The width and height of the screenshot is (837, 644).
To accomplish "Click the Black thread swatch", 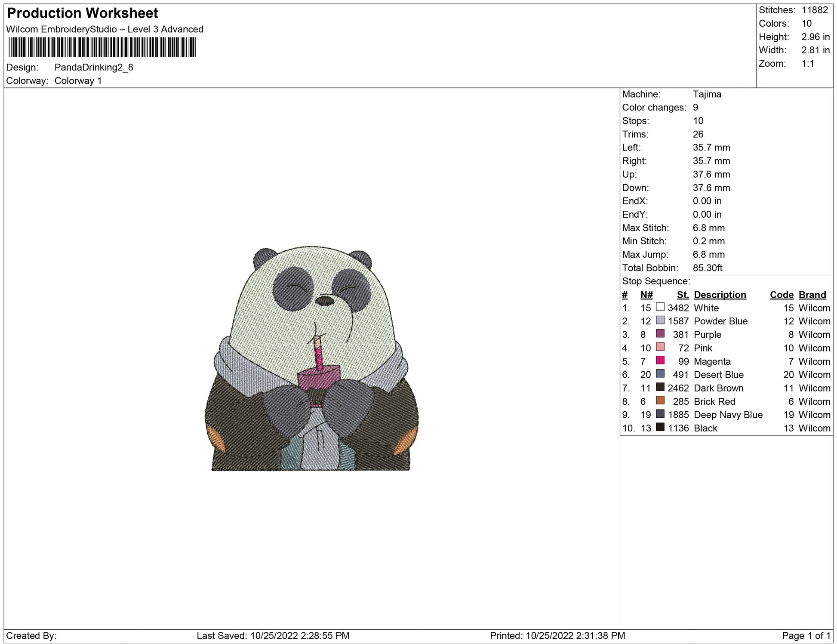I will tap(660, 427).
